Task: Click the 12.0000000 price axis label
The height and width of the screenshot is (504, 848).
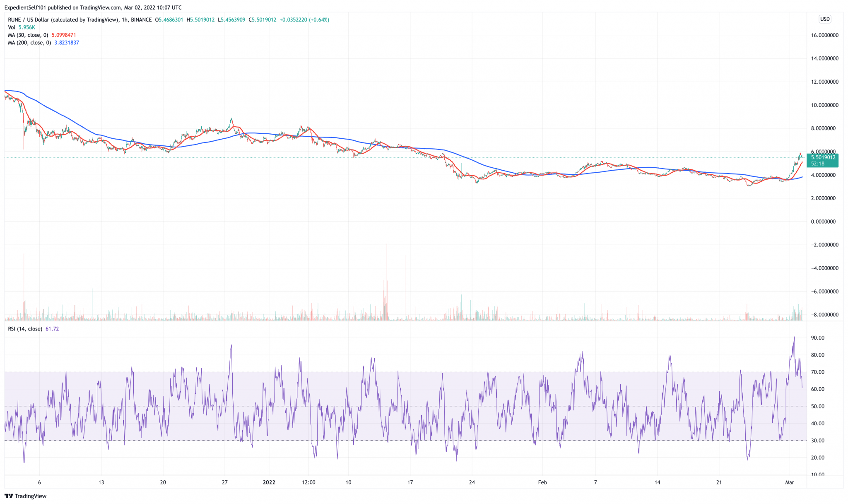Action: tap(824, 82)
